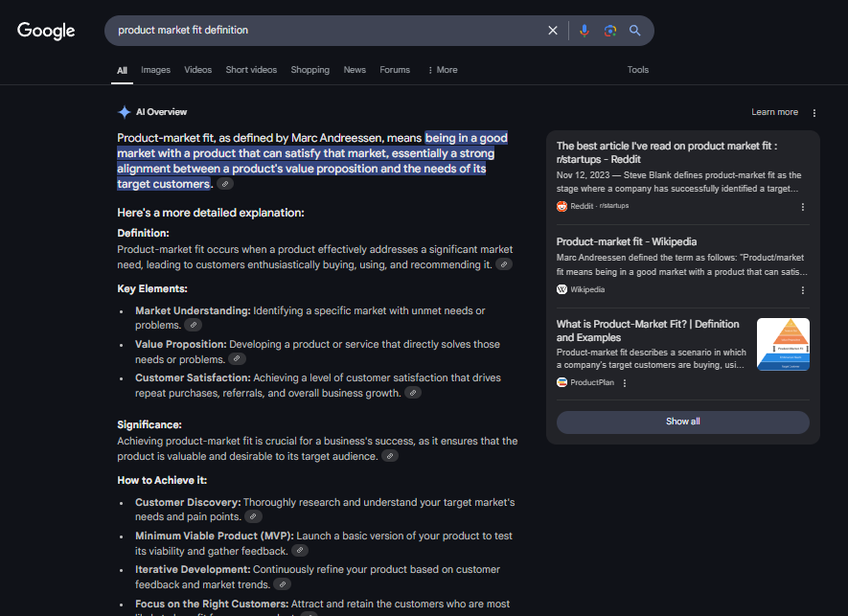Switch to the Shopping tab
The image size is (848, 616).
(x=309, y=70)
